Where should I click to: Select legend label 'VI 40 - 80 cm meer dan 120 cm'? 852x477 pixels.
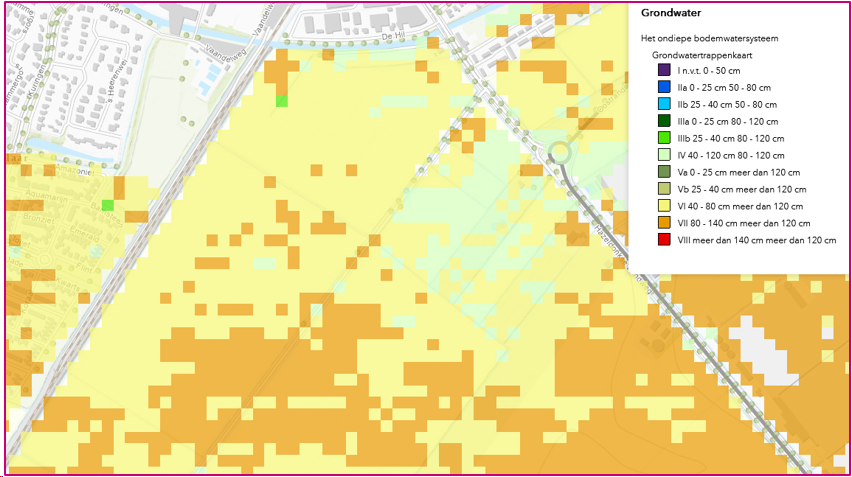pyautogui.click(x=740, y=206)
